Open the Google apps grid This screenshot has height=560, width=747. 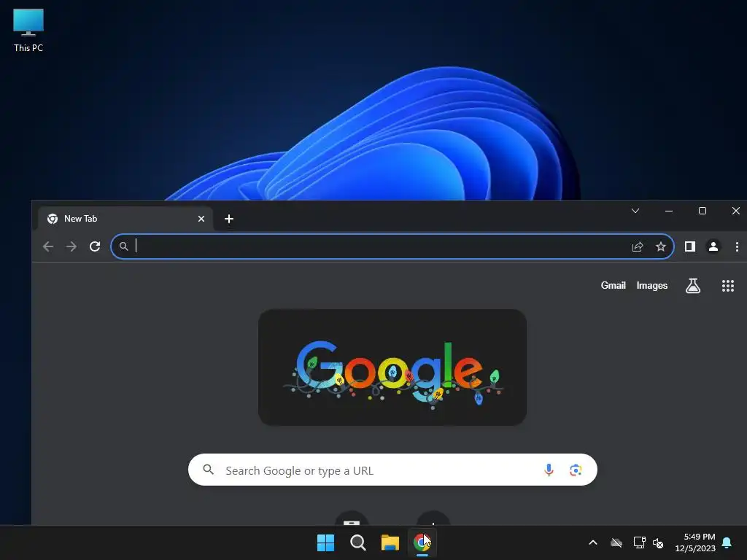point(727,285)
